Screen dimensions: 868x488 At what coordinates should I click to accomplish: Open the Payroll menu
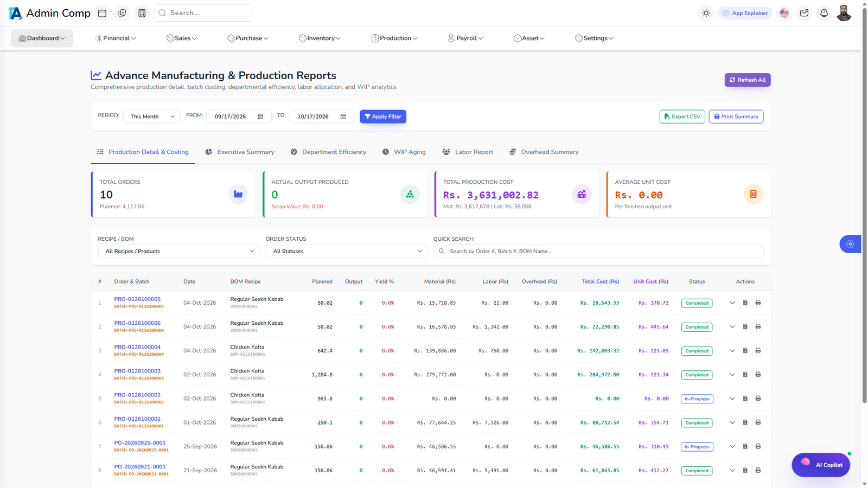click(x=465, y=38)
